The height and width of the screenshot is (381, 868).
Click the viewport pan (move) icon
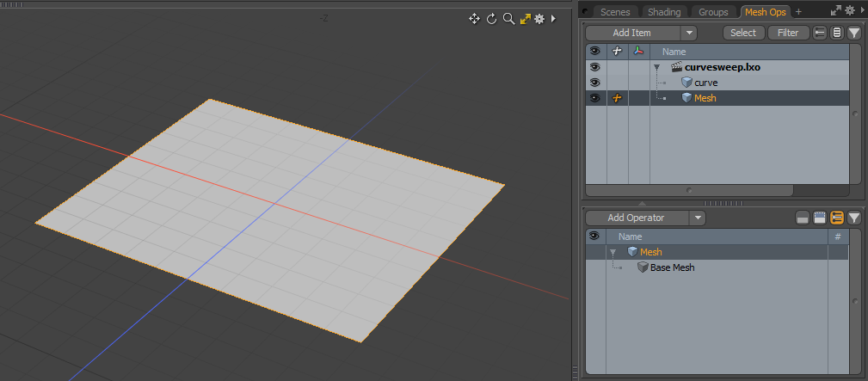pyautogui.click(x=474, y=18)
